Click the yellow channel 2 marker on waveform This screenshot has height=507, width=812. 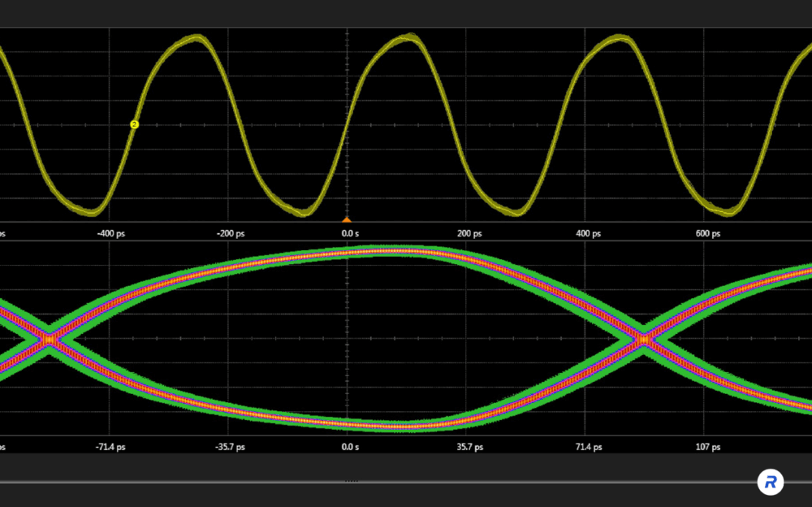(135, 124)
